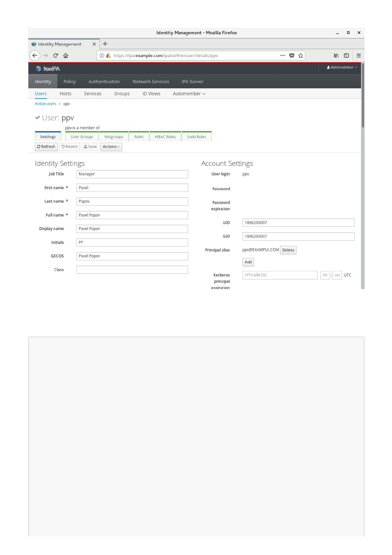Screen dimensions: 392x555
Task: Toggle the Firefox sidebar icon
Action: click(x=346, y=55)
